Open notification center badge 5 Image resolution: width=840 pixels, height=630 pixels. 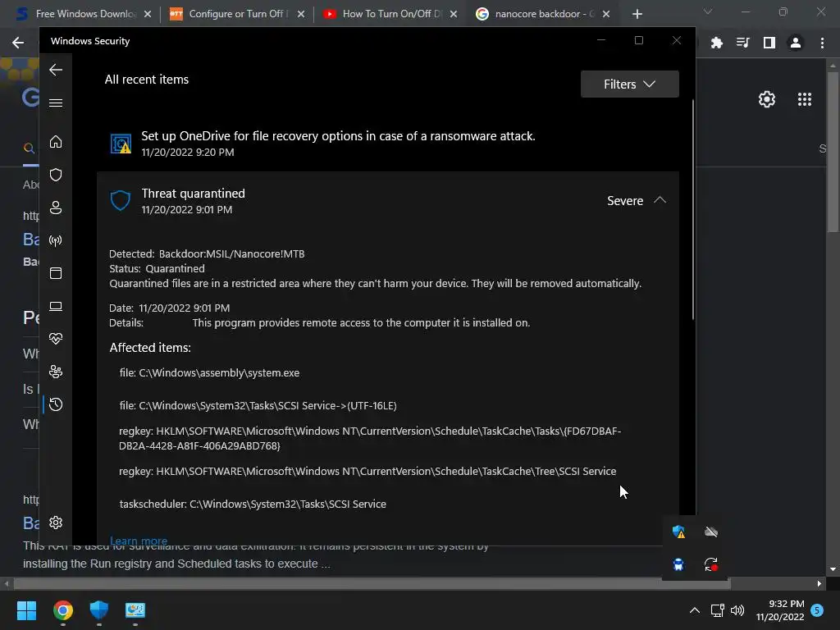817,610
